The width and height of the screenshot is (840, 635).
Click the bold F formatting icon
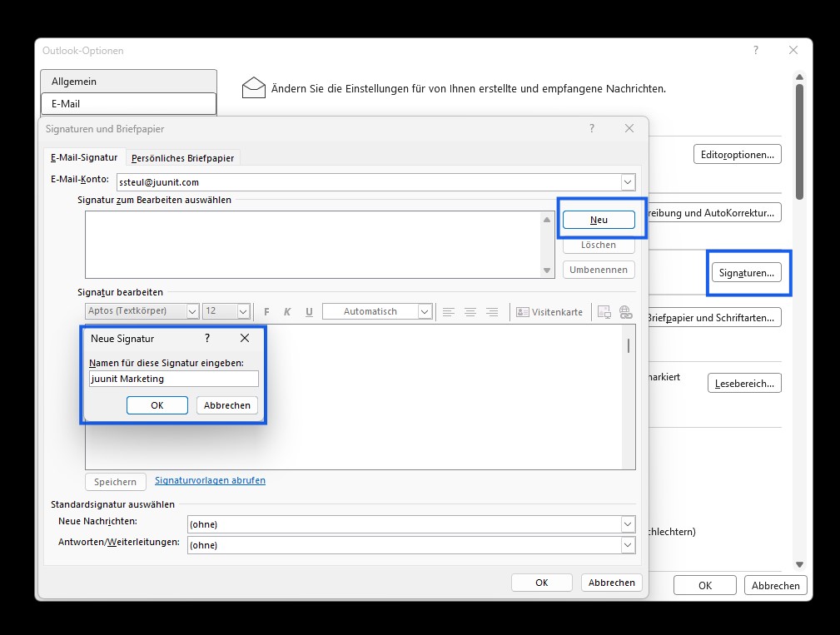pos(266,311)
